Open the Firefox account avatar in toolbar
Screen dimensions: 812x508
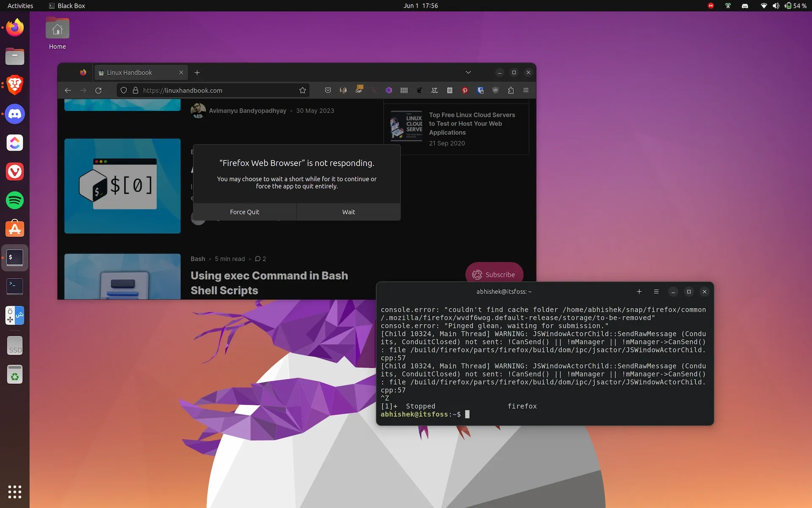point(343,90)
